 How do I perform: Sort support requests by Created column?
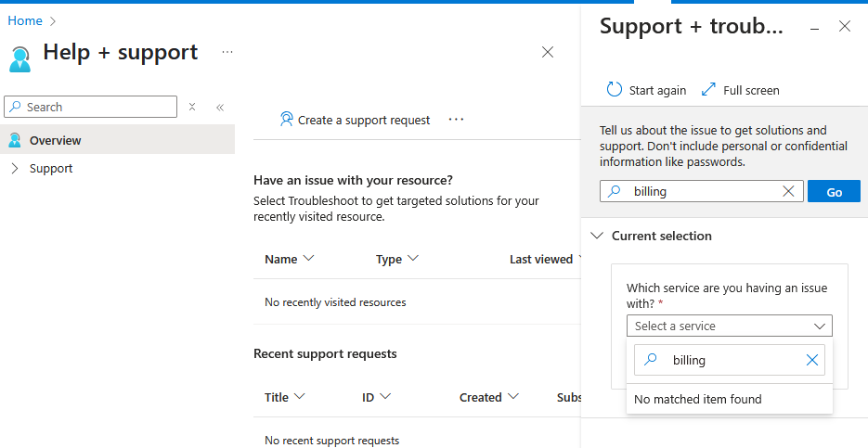point(489,397)
